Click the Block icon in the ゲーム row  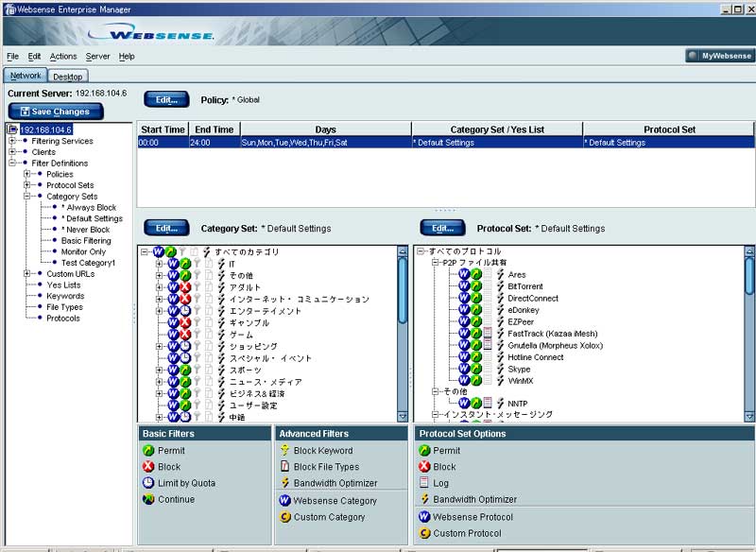coord(185,335)
